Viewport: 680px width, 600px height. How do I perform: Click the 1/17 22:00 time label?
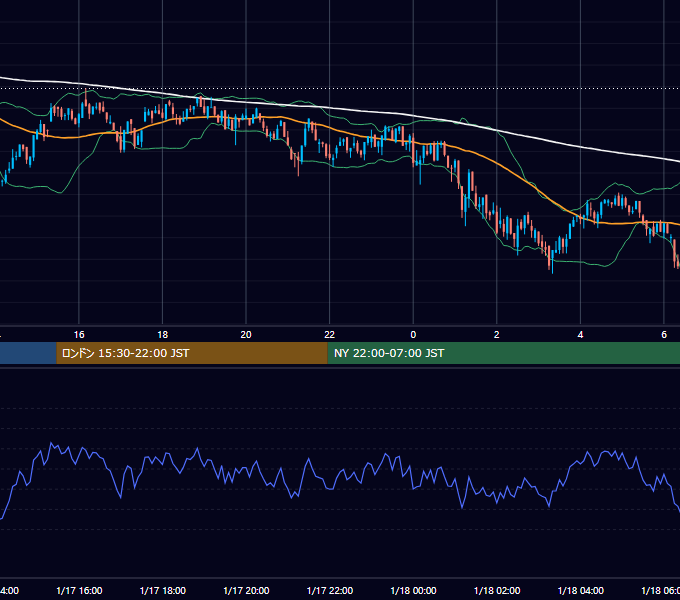point(330,590)
